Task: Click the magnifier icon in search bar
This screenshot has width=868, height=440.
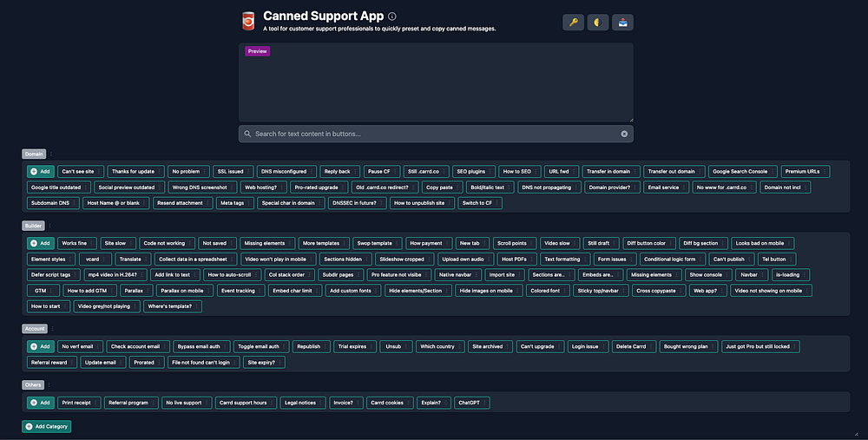Action: [x=247, y=134]
